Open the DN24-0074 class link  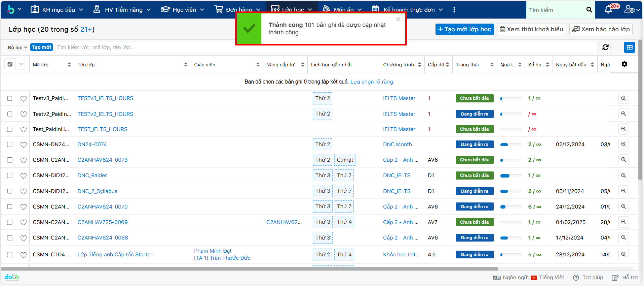click(92, 145)
